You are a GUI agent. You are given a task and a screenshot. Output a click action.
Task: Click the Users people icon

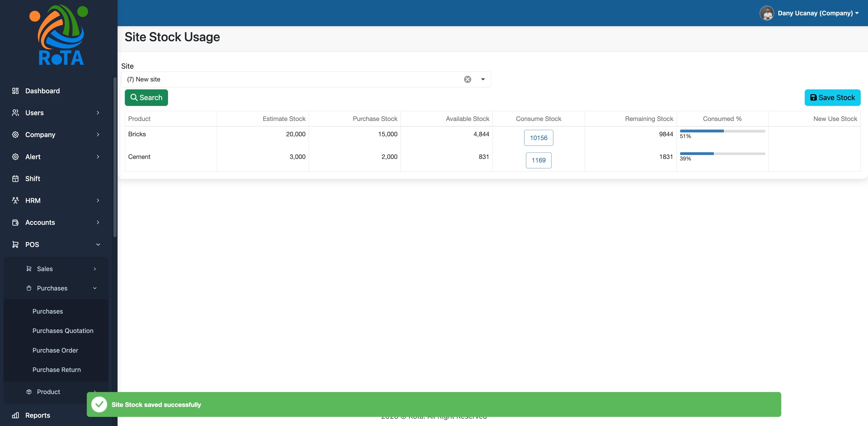point(15,113)
